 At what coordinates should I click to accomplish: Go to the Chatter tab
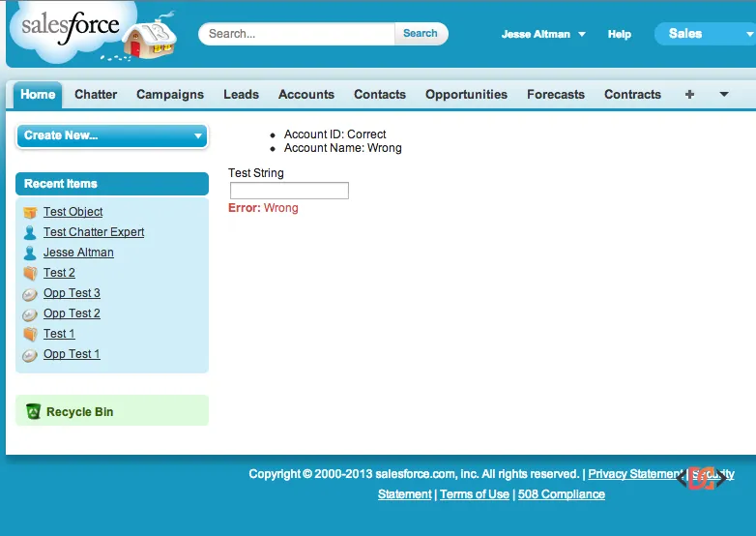[96, 95]
